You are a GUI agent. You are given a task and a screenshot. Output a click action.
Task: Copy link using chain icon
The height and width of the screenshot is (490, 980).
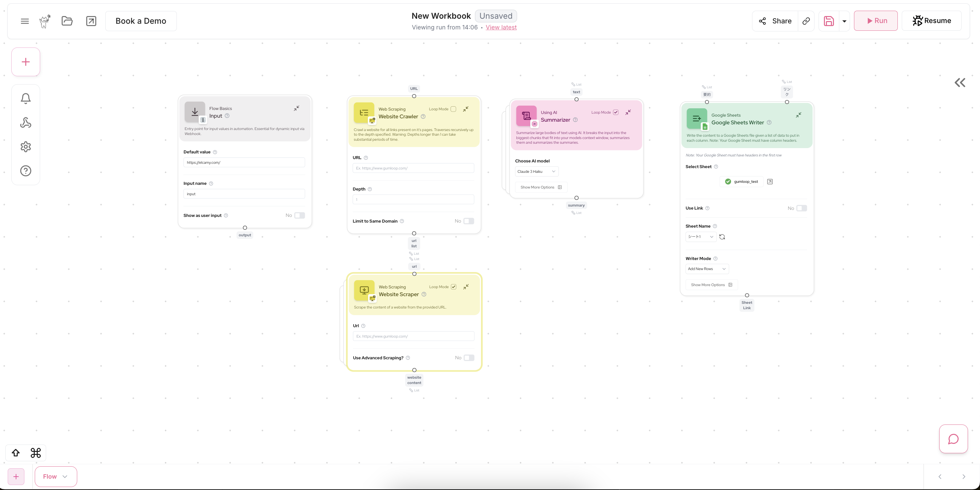point(806,21)
